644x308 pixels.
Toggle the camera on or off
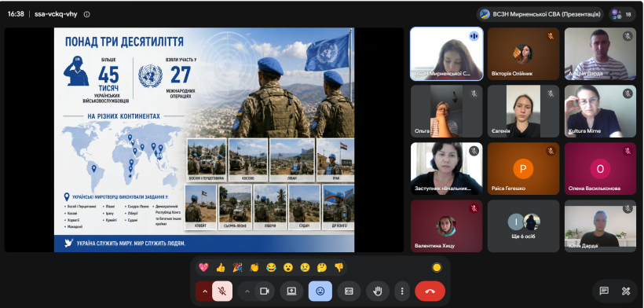[x=265, y=291]
